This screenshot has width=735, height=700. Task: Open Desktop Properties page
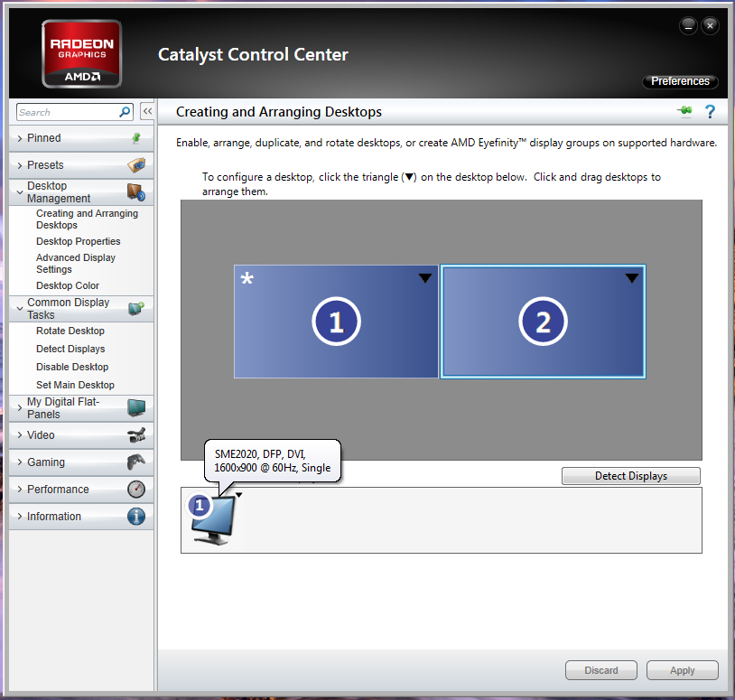(79, 241)
